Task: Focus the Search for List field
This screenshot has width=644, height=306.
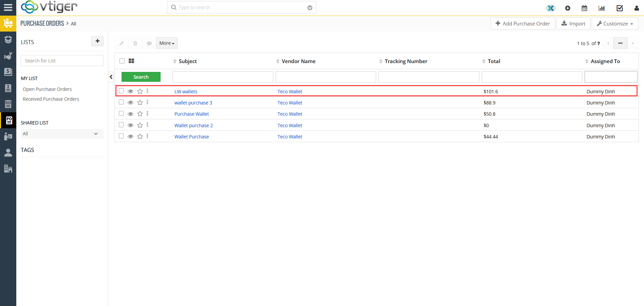Action: point(62,61)
